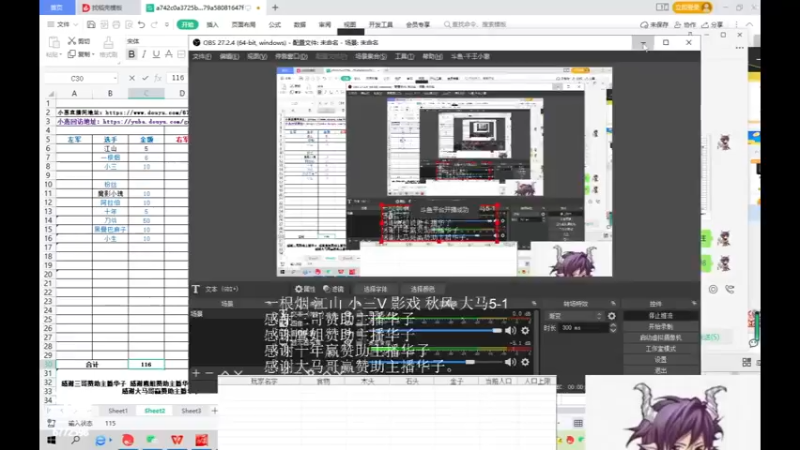Screen dimensions: 800x450
Task: Toggle underline formatting in WPS ribbon
Action: 156,54
